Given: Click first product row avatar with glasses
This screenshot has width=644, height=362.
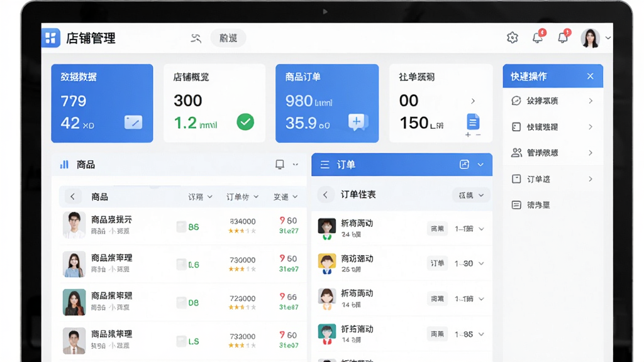Looking at the screenshot, I should (x=74, y=225).
